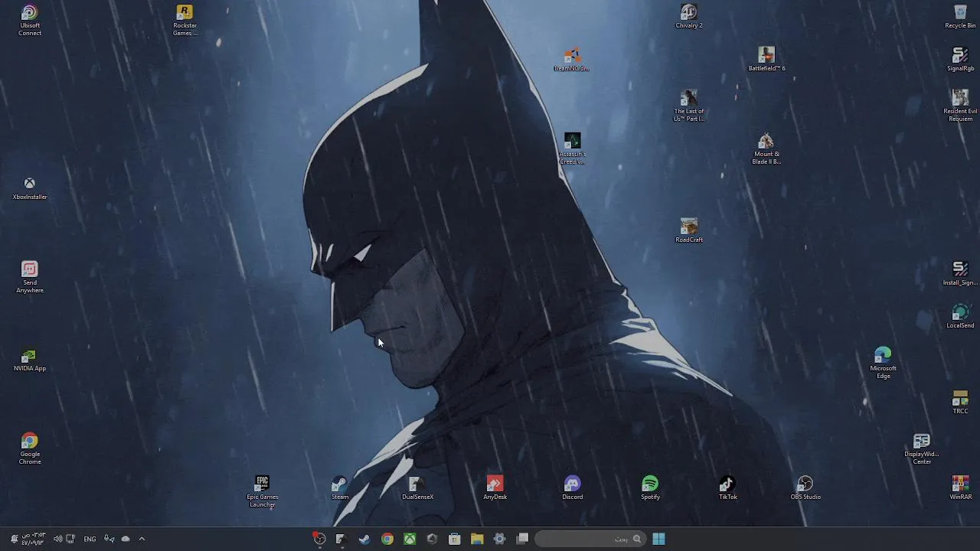This screenshot has height=551, width=980.
Task: Select the Battlefield 6 desktop icon
Action: (766, 60)
